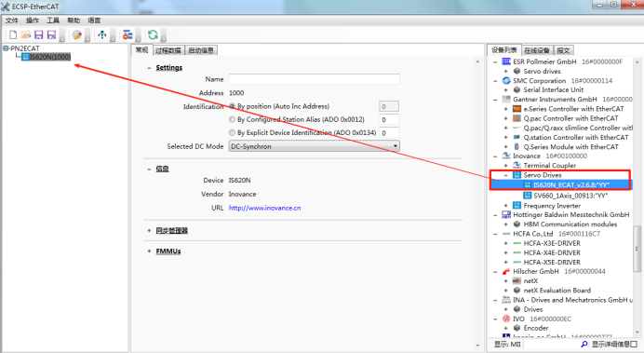This screenshot has height=353, width=644.
Task: Click the Explicit Device Identification value field
Action: [x=388, y=133]
